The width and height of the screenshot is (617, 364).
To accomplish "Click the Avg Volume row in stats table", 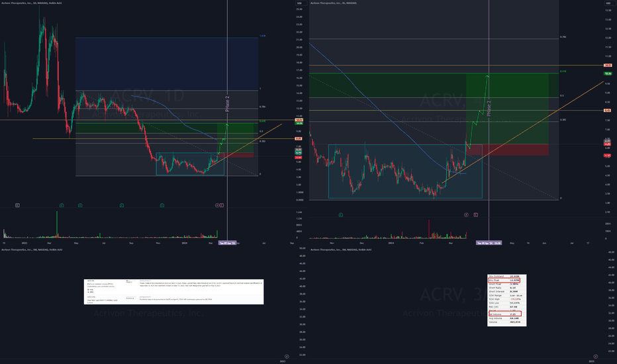I will click(506, 318).
